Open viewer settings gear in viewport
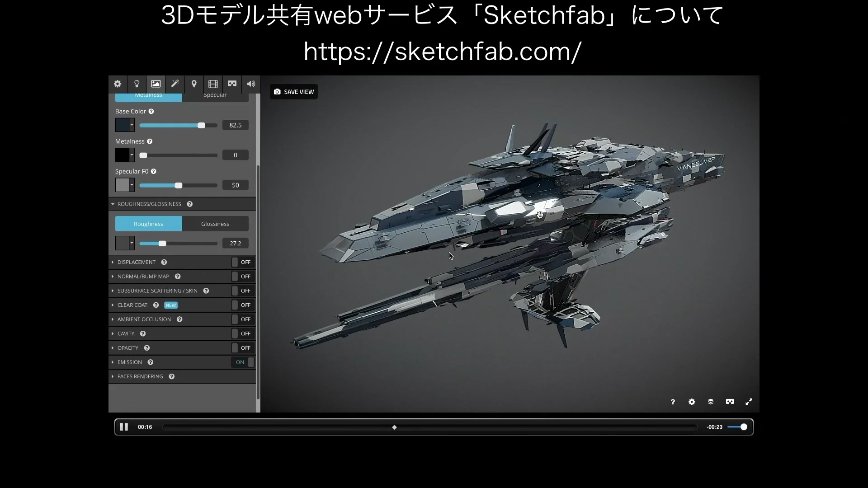Viewport: 868px width, 488px height. [x=692, y=402]
